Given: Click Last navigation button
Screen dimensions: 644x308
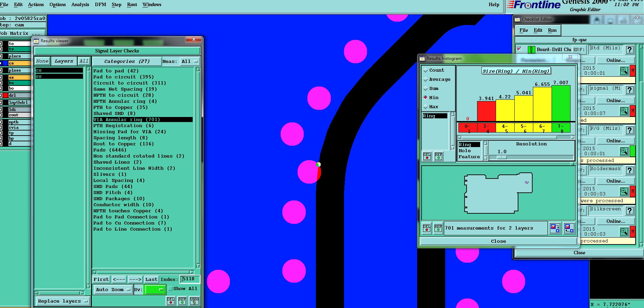Looking at the screenshot, I should (151, 279).
